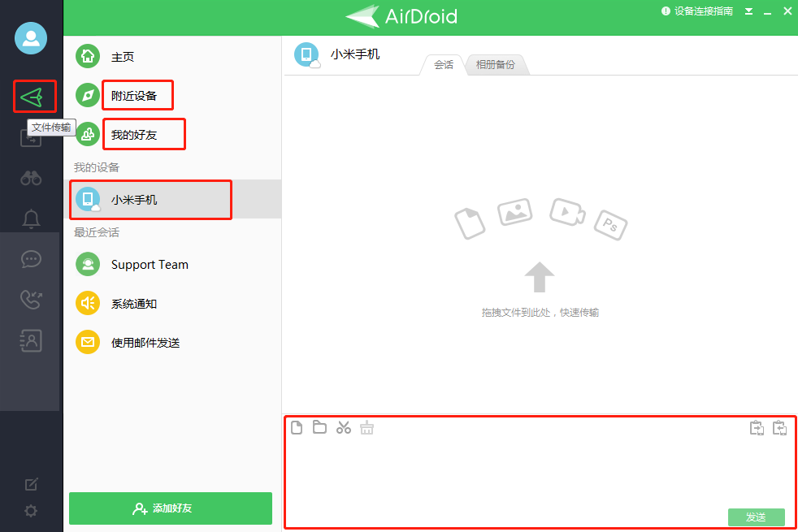Open the contacts address book icon
798x532 pixels.
(31, 341)
